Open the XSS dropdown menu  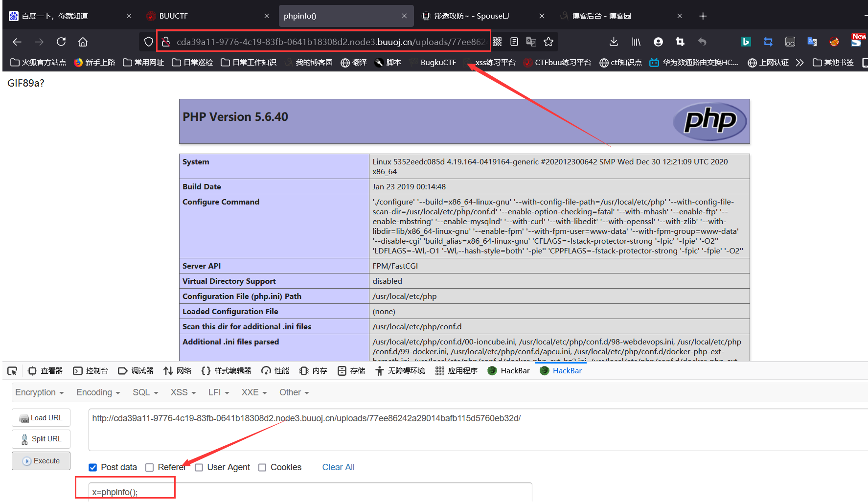click(x=183, y=392)
